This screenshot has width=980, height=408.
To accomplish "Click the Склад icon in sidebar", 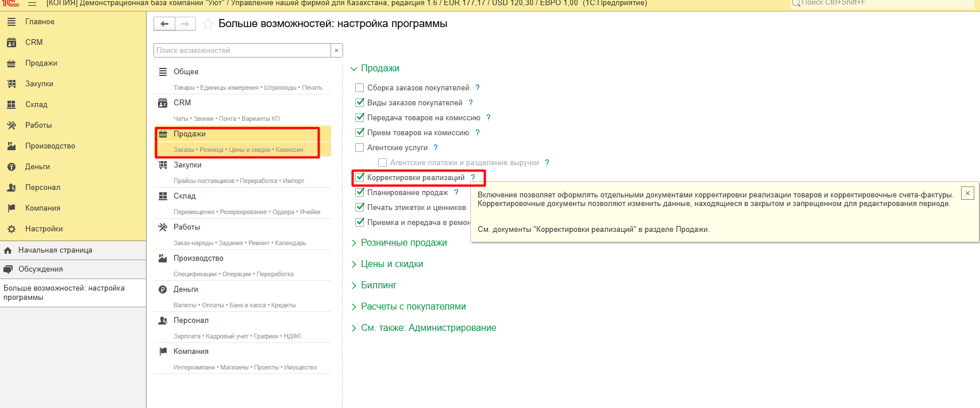I will [11, 105].
